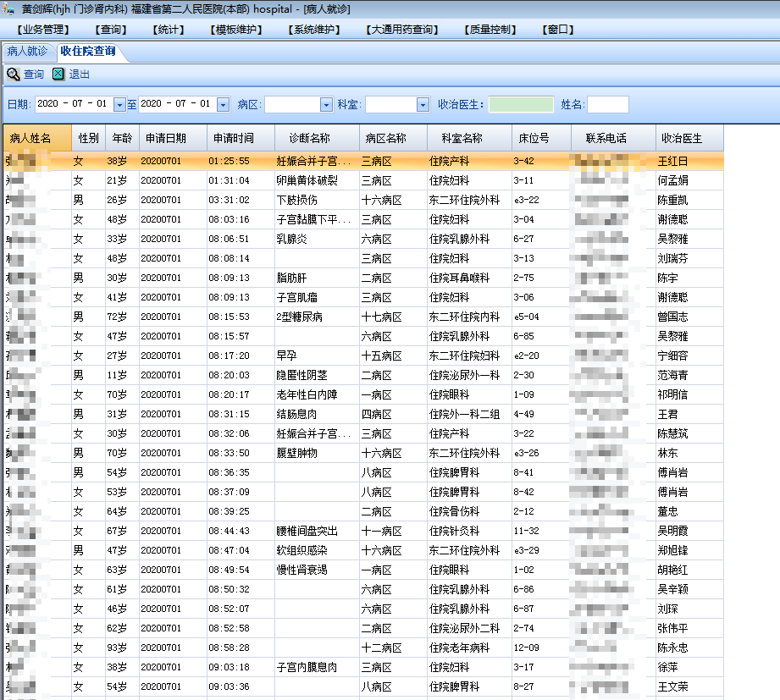Select row with doctor 王红日
Image resolution: width=780 pixels, height=700 pixels.
[363, 161]
